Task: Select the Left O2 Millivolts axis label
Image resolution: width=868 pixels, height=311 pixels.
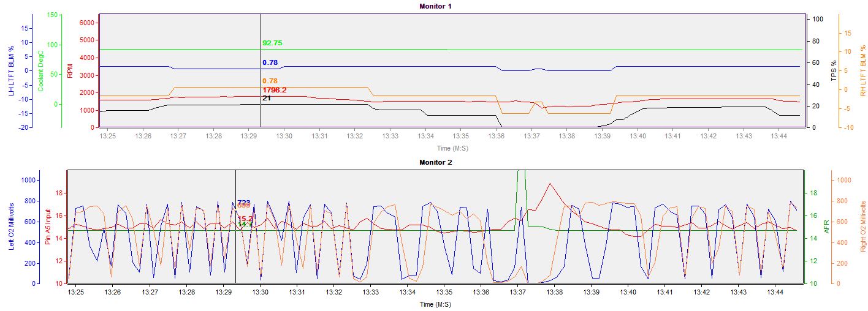Action: point(10,227)
